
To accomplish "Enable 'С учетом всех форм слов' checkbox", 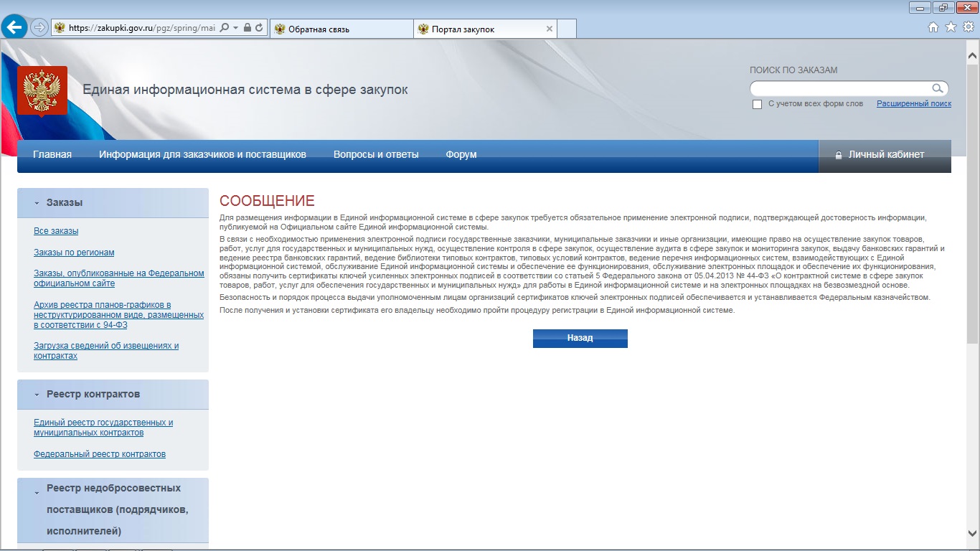I will (x=757, y=105).
